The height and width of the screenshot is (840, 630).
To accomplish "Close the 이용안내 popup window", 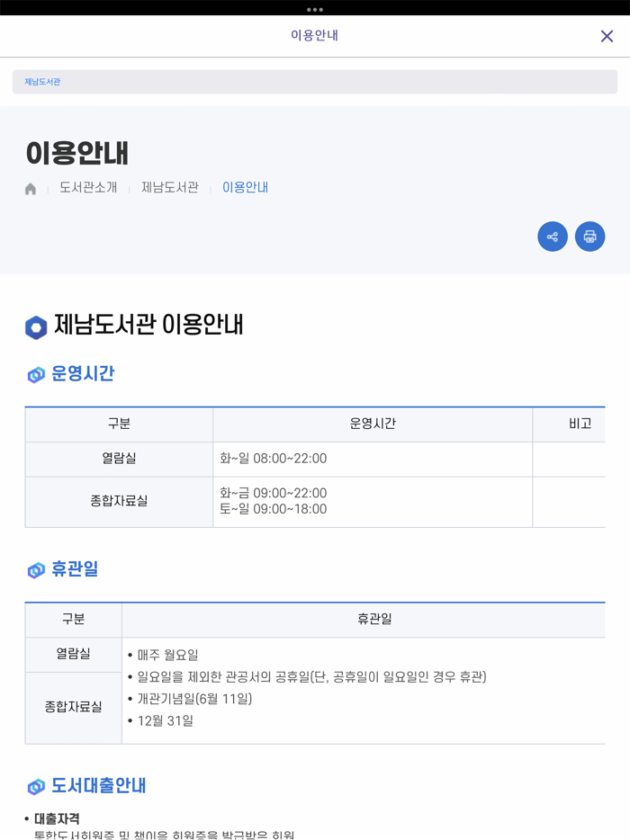I will click(x=608, y=36).
